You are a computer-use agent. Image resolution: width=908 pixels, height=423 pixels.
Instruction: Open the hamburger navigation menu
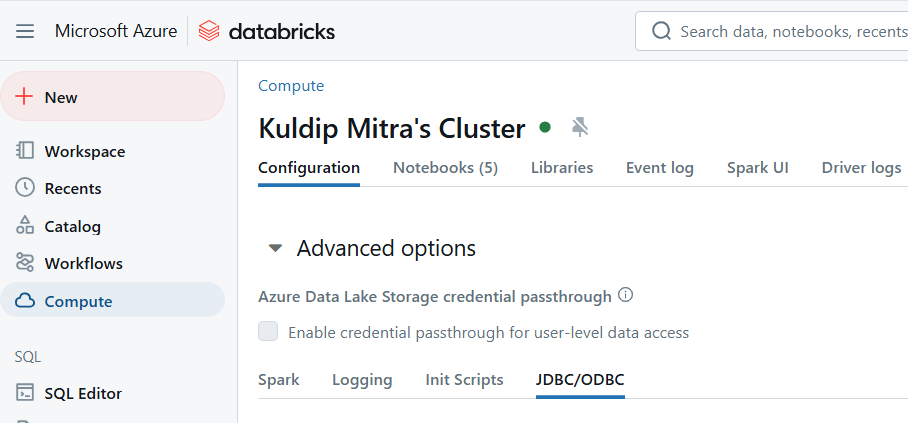point(25,32)
